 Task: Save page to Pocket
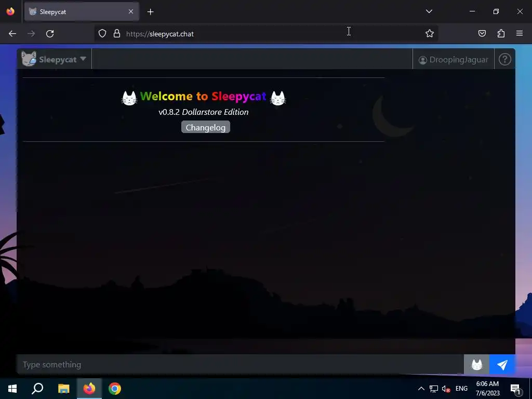pos(482,33)
